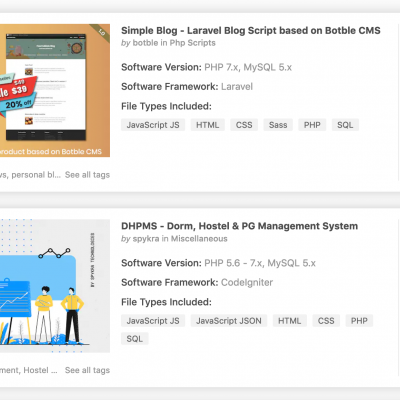Click the HTML tag under Simple Blog
This screenshot has height=400, width=400.
click(208, 125)
